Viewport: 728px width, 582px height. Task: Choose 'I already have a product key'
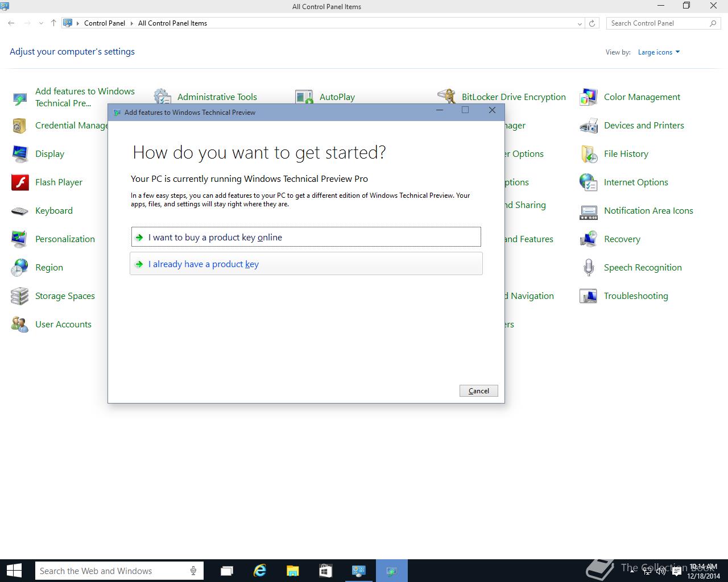306,264
